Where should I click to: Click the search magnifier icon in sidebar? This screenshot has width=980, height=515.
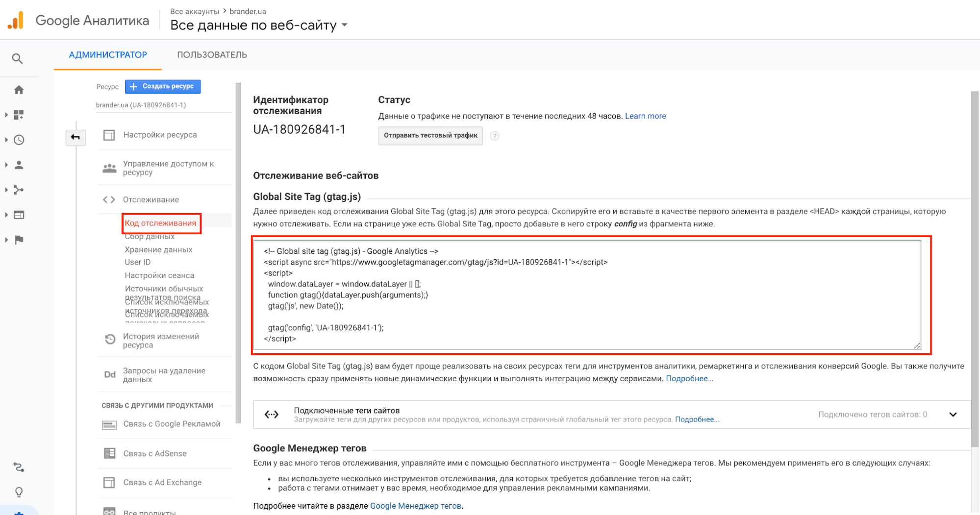pyautogui.click(x=18, y=59)
